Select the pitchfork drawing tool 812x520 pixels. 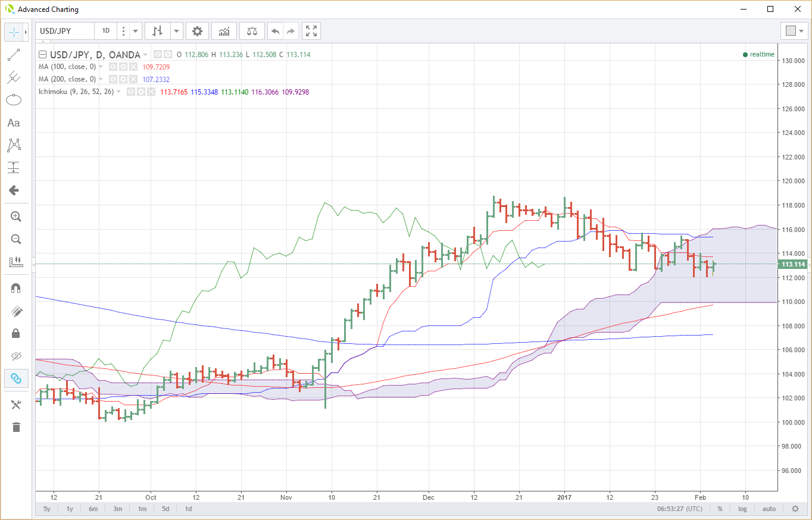click(x=13, y=77)
